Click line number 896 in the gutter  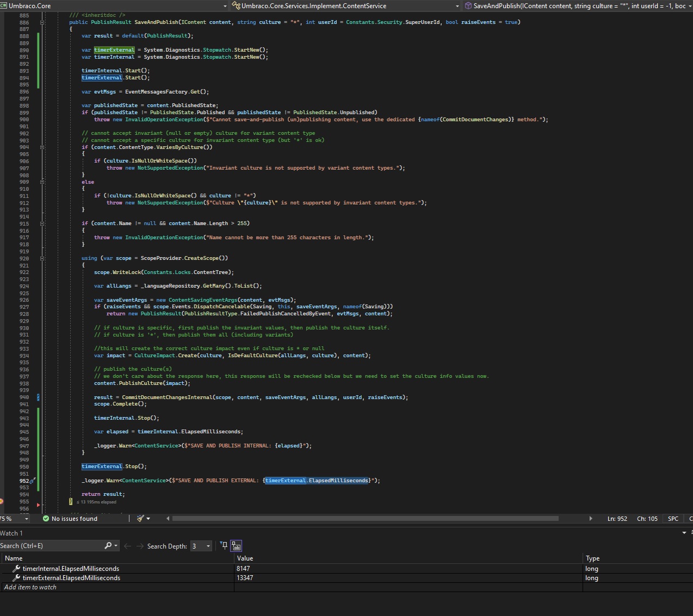[24, 92]
